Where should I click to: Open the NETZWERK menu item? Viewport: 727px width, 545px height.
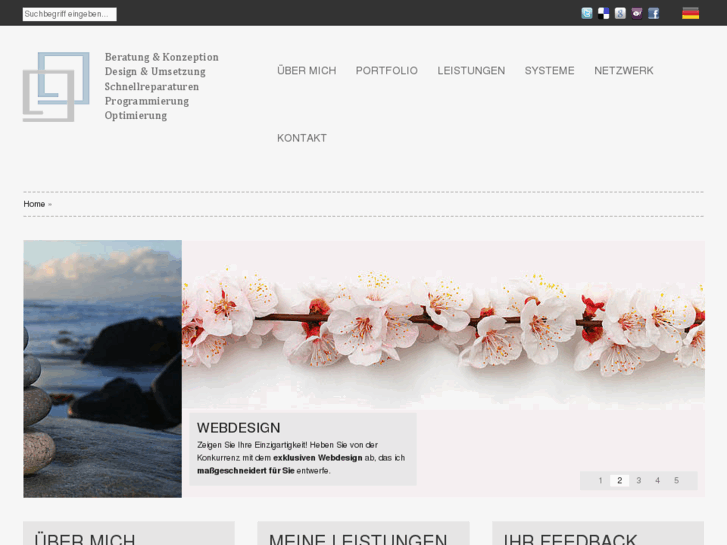624,71
